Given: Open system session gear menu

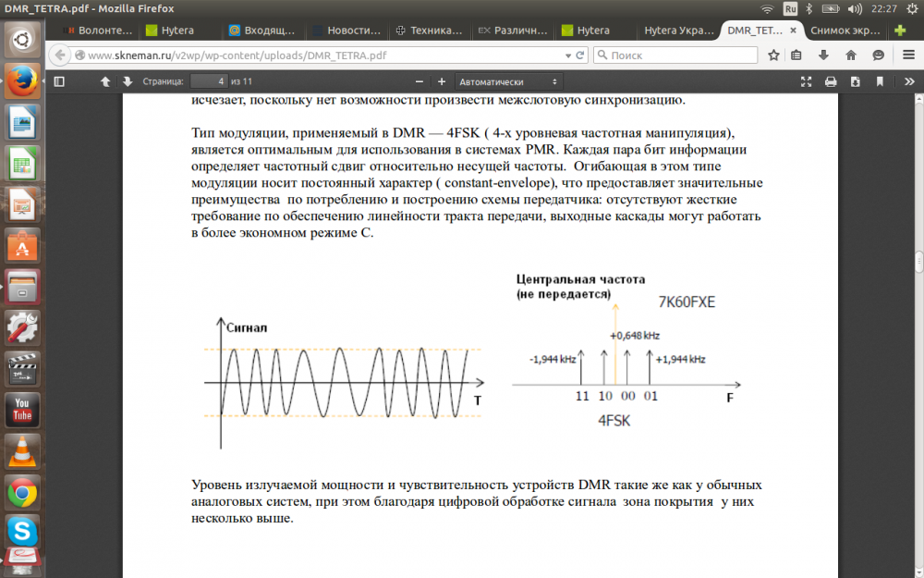Looking at the screenshot, I should (x=912, y=9).
